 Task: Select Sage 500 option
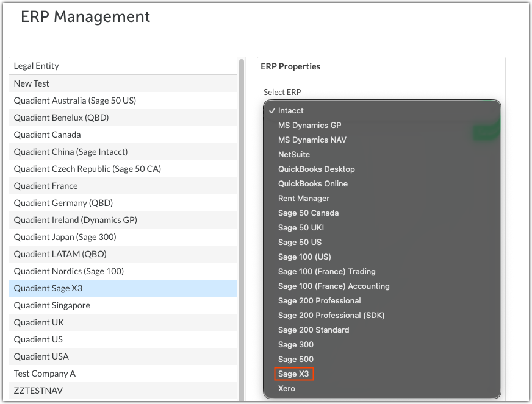point(382,359)
